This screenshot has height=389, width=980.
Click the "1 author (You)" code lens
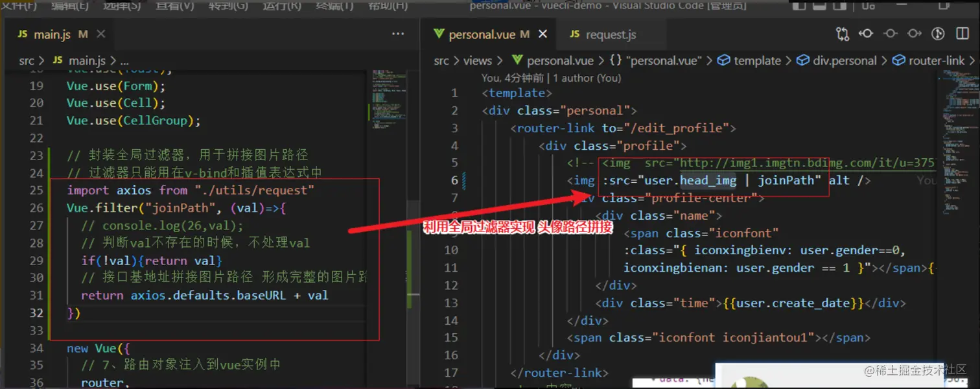pos(587,78)
